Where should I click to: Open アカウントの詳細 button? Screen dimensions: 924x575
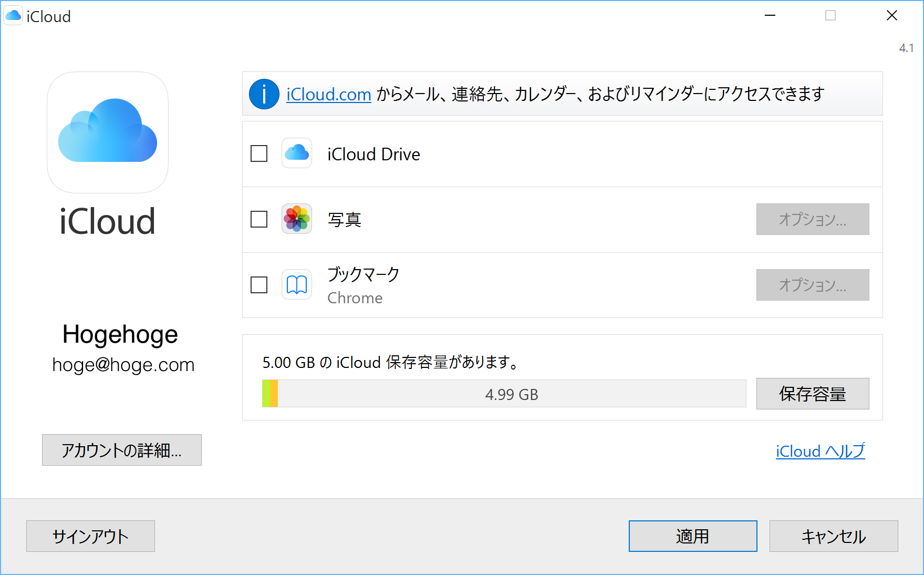tap(122, 450)
